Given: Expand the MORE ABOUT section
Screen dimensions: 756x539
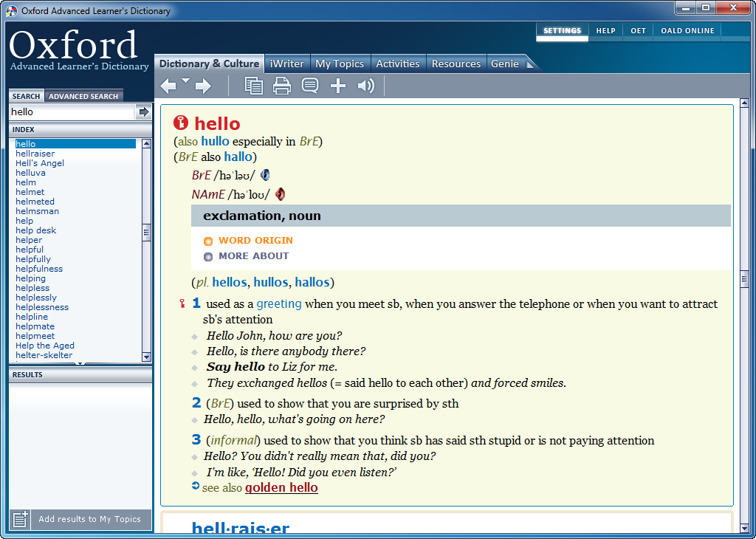Looking at the screenshot, I should coord(253,256).
